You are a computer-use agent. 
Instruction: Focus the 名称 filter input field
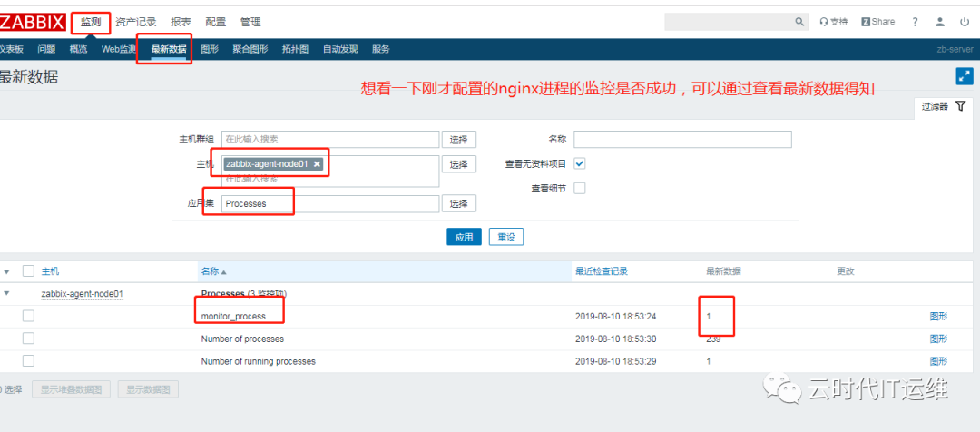tap(682, 140)
